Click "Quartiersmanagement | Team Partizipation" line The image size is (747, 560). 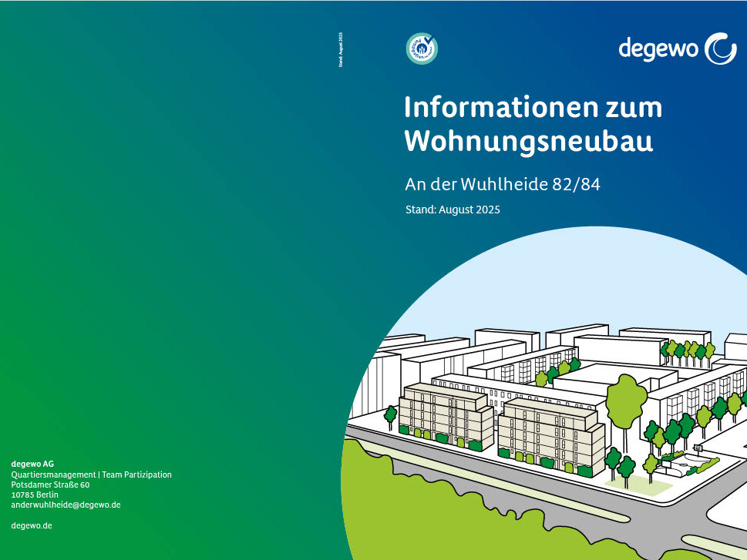[92, 474]
